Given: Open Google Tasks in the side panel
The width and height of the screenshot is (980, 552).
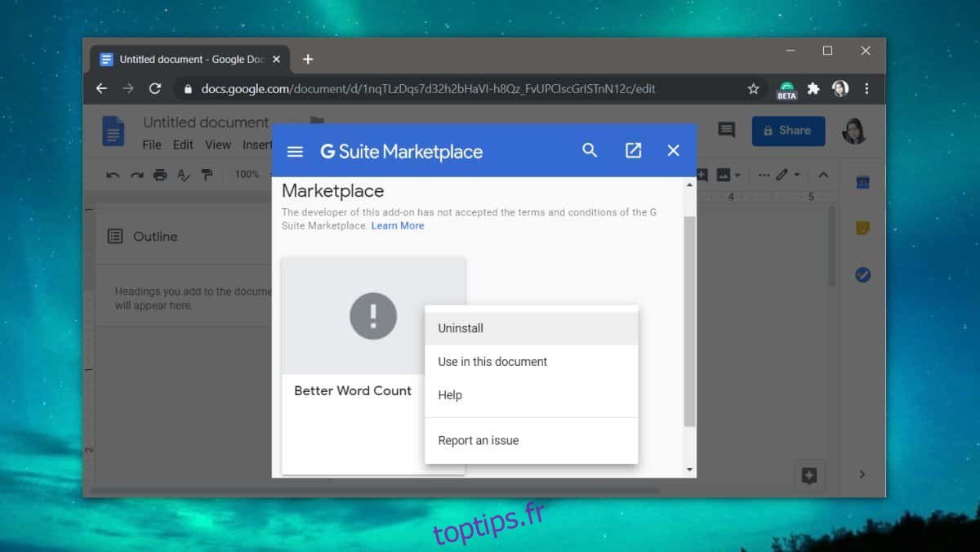Looking at the screenshot, I should point(862,275).
